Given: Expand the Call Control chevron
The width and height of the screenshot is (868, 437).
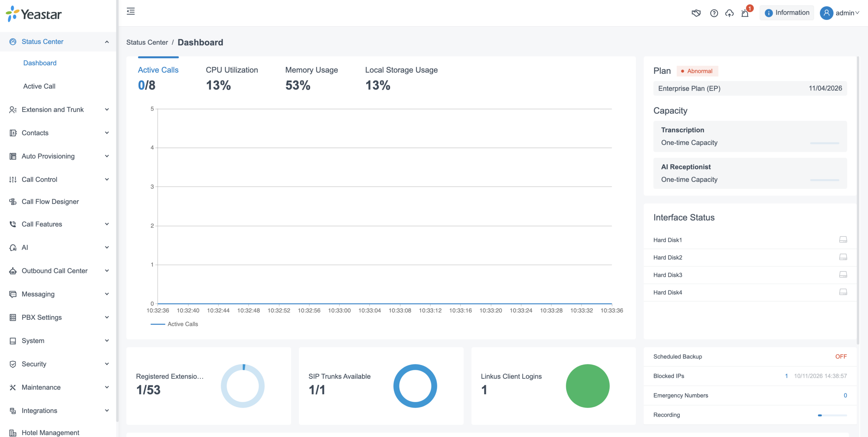Looking at the screenshot, I should [x=107, y=180].
